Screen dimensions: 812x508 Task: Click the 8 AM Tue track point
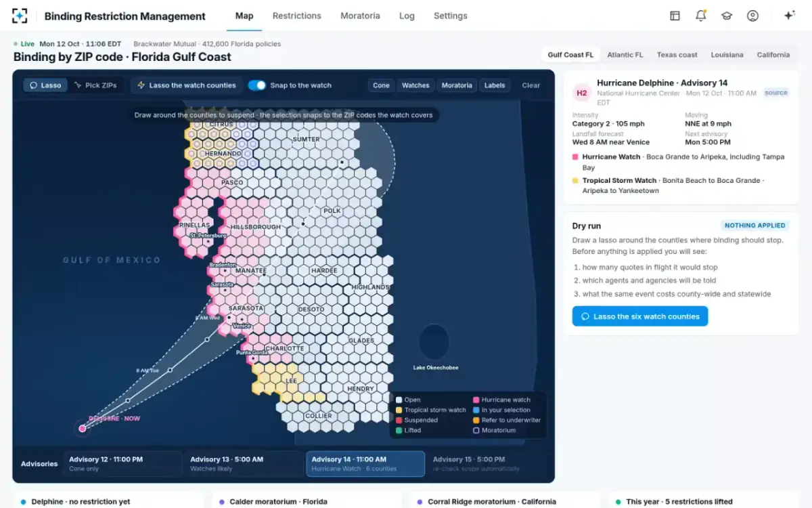tap(170, 370)
